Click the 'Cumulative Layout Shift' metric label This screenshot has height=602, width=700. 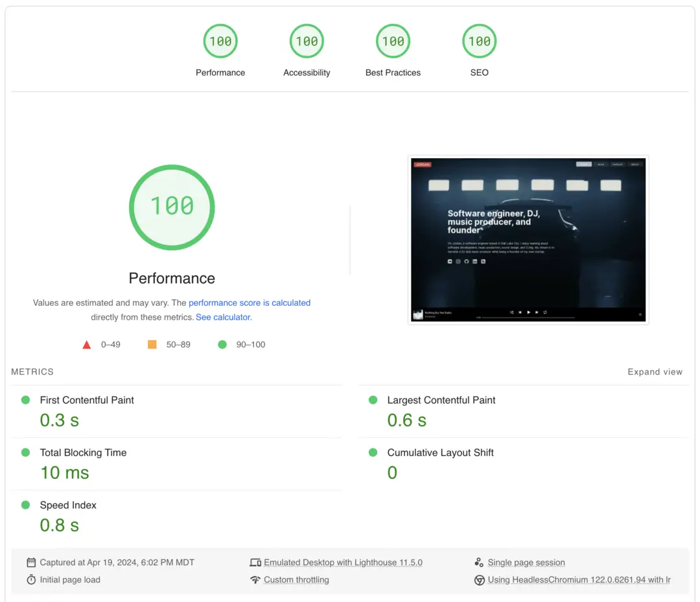point(440,452)
